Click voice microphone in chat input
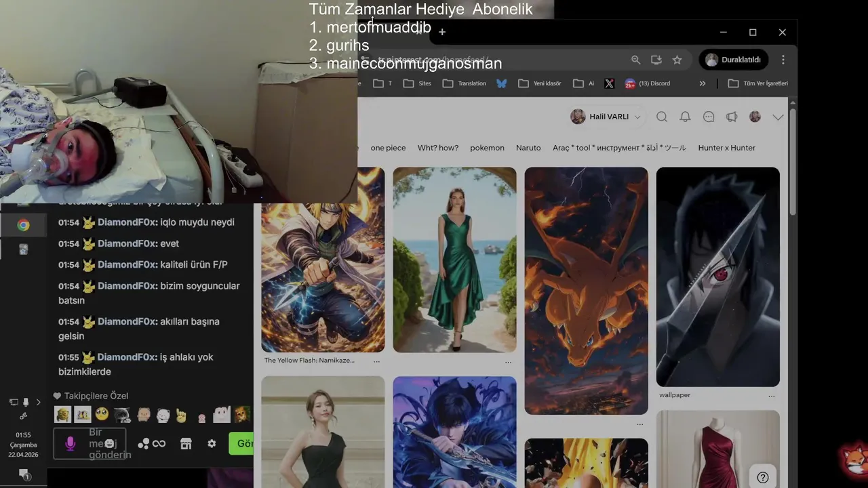This screenshot has width=868, height=488. click(70, 443)
